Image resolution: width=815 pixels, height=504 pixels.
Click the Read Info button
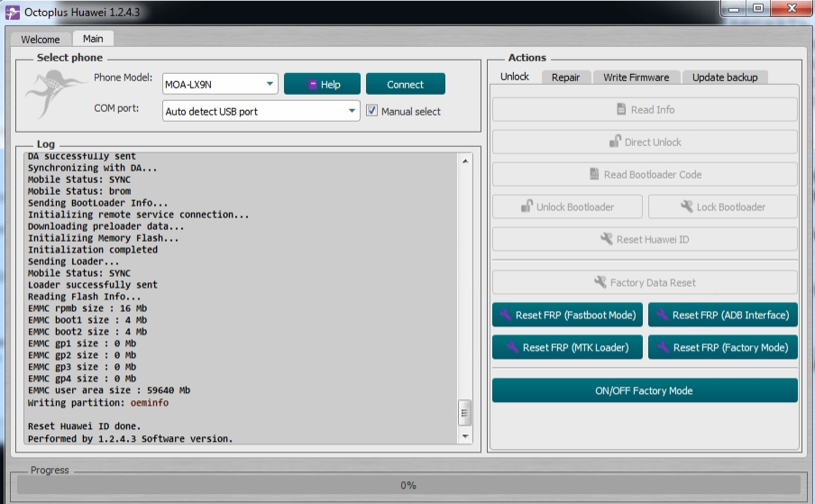645,110
